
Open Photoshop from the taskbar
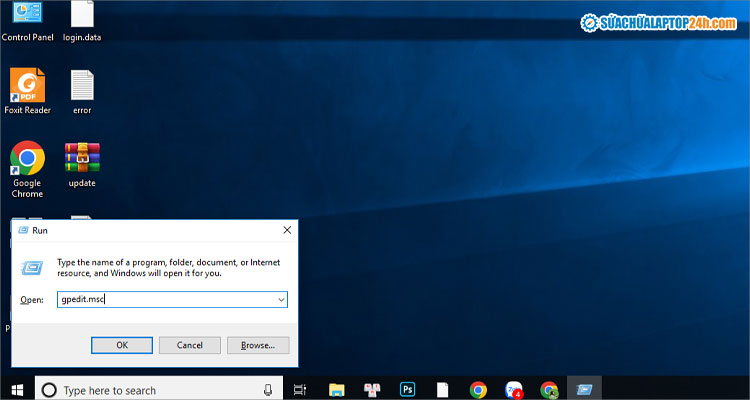tap(408, 389)
